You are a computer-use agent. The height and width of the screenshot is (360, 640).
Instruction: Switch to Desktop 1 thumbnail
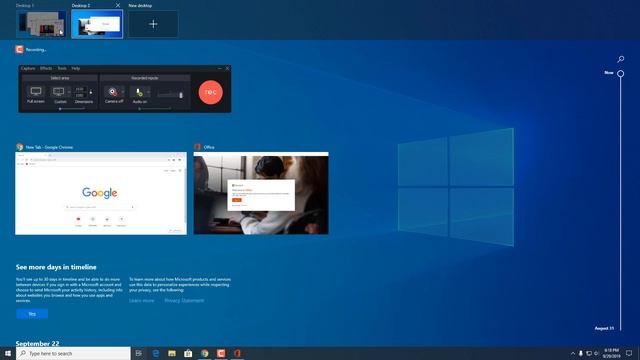click(x=41, y=24)
